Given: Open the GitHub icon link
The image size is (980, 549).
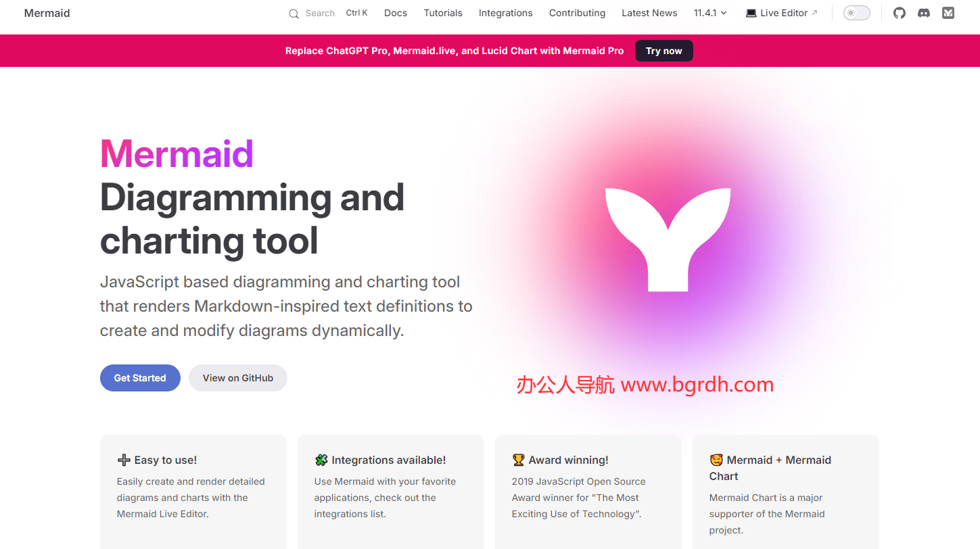Looking at the screenshot, I should tap(899, 13).
